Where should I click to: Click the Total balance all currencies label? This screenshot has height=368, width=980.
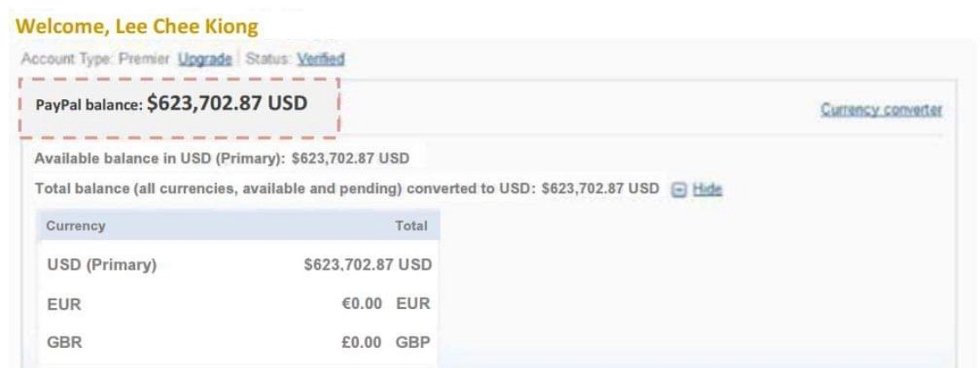tap(285, 189)
